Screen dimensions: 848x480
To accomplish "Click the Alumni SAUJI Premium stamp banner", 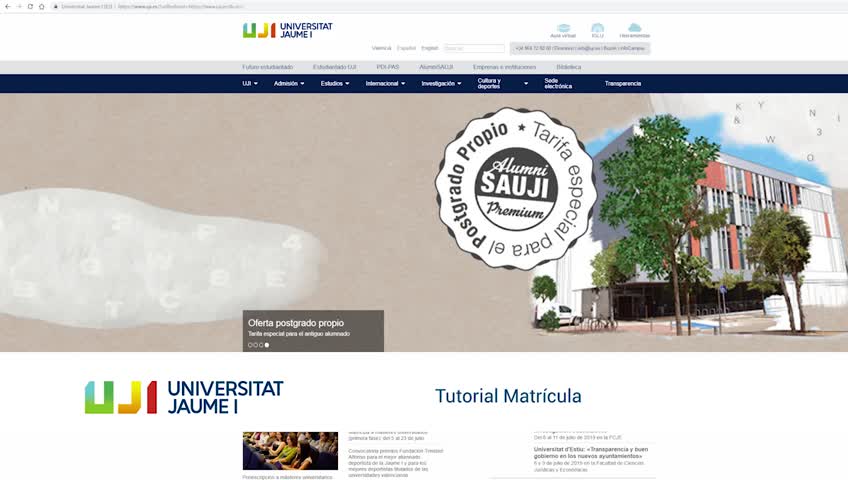I will tap(516, 189).
